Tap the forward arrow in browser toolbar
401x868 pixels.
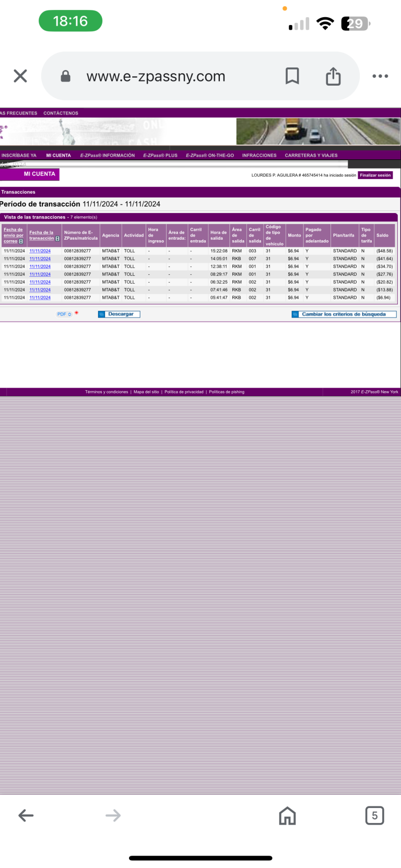click(x=113, y=815)
